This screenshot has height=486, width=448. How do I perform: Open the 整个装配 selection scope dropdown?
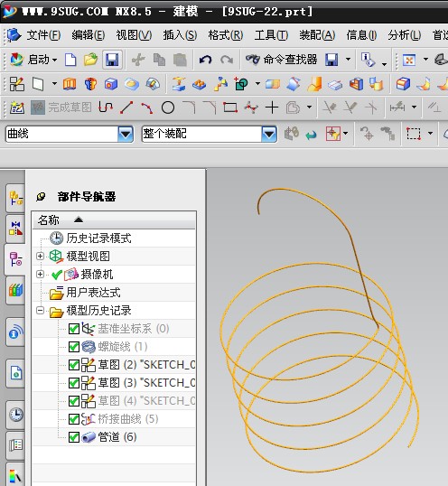[269, 134]
